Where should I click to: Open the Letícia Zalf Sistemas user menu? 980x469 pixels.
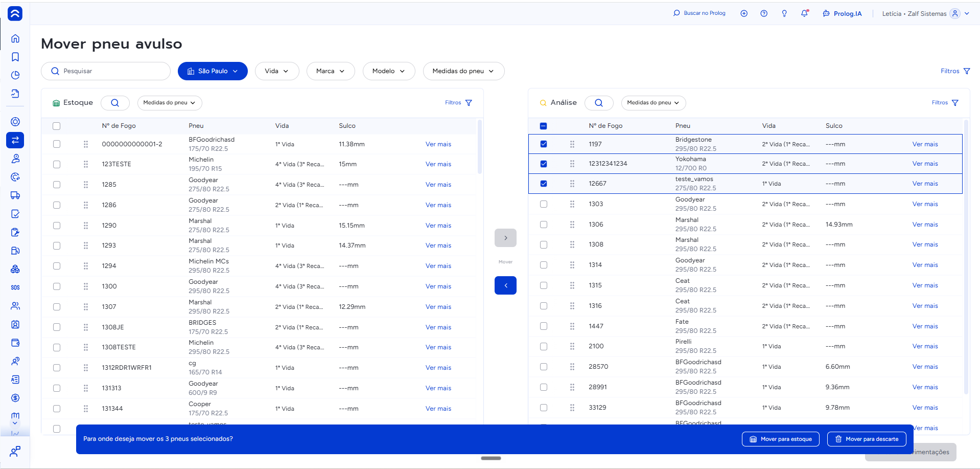(x=925, y=14)
